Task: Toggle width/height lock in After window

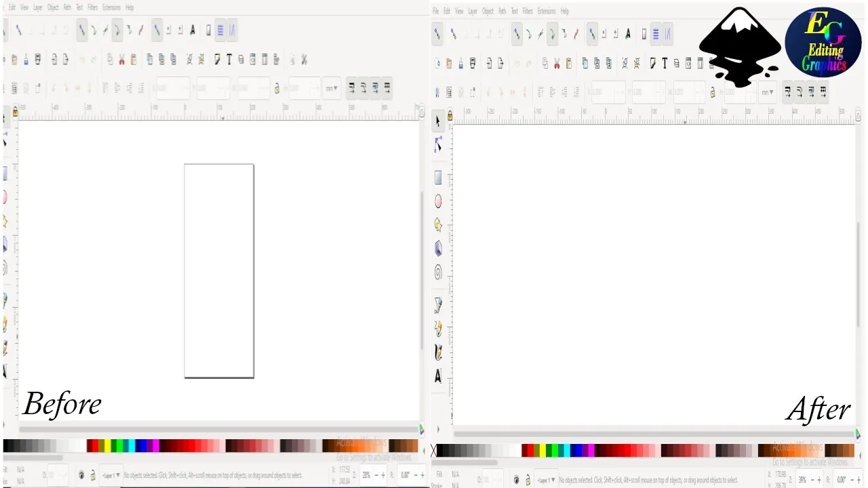Action: point(712,92)
